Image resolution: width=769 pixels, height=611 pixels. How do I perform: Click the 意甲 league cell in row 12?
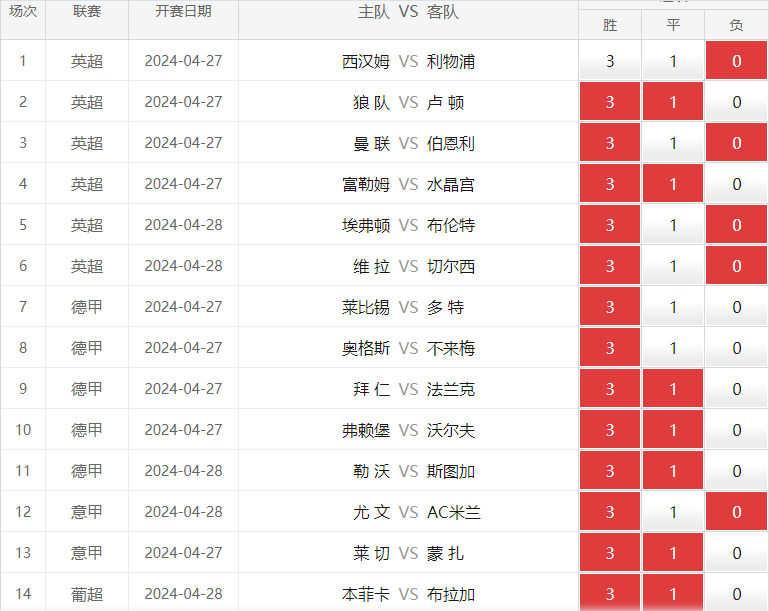point(87,512)
